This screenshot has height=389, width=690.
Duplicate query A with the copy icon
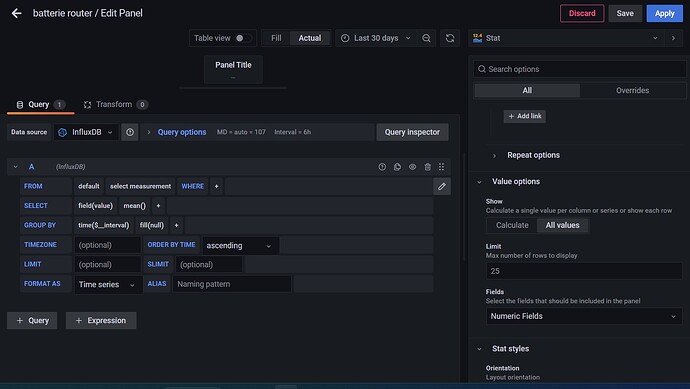tap(397, 167)
